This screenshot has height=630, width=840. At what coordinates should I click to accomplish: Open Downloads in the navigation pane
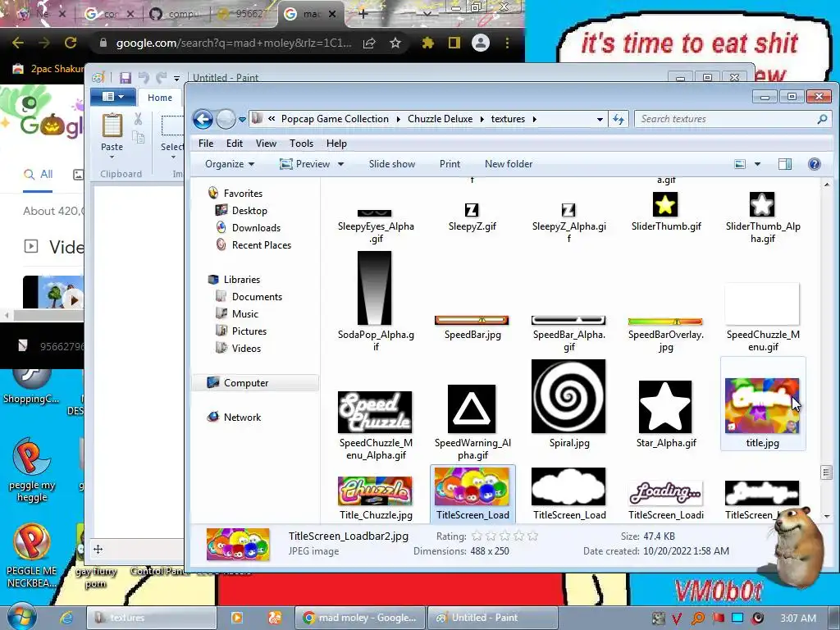(x=256, y=228)
